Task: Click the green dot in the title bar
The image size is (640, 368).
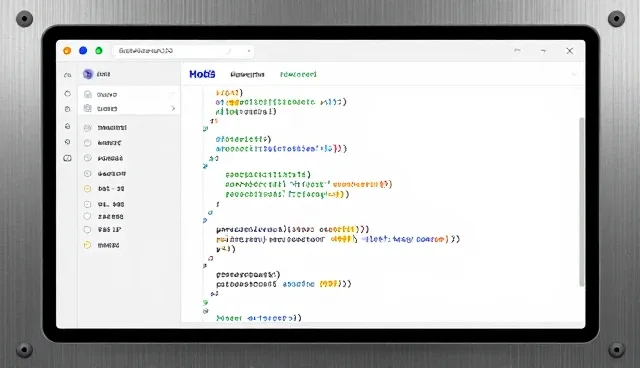Action: point(99,51)
